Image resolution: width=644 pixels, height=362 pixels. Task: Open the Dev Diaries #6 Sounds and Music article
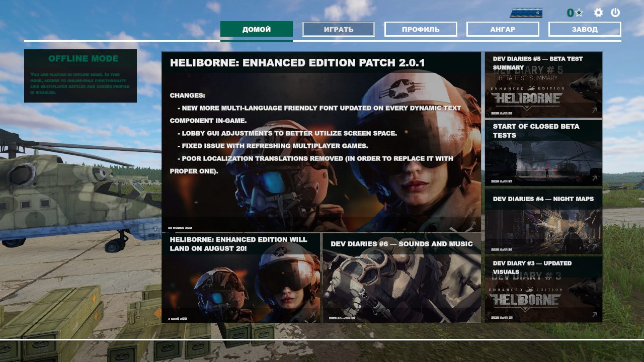point(401,277)
